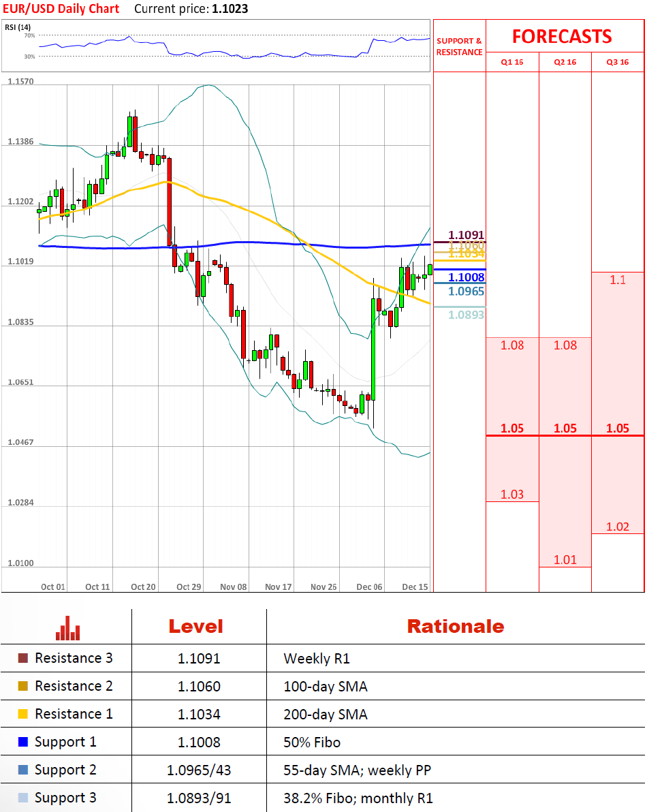Click the Oct 20 date label on x-axis
Image resolution: width=647 pixels, height=812 pixels.
point(143,587)
